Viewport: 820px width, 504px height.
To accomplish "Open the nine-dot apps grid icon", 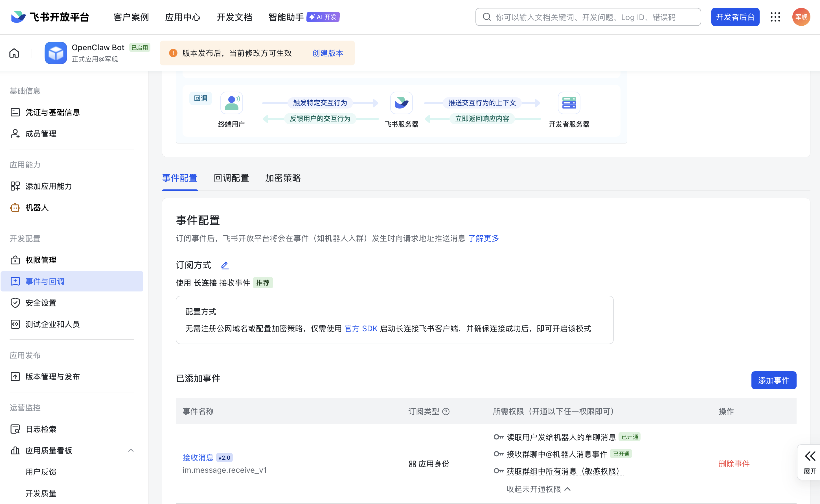I will (x=775, y=17).
